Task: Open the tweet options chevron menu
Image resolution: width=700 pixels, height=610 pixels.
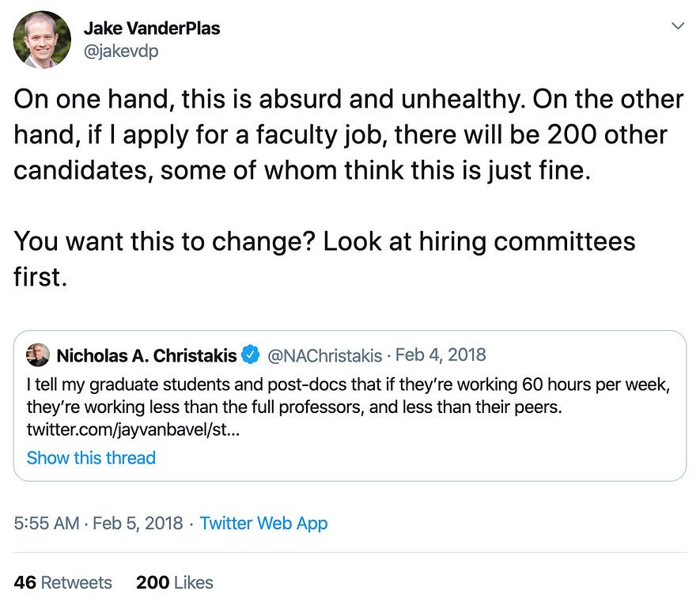Action: [x=677, y=27]
